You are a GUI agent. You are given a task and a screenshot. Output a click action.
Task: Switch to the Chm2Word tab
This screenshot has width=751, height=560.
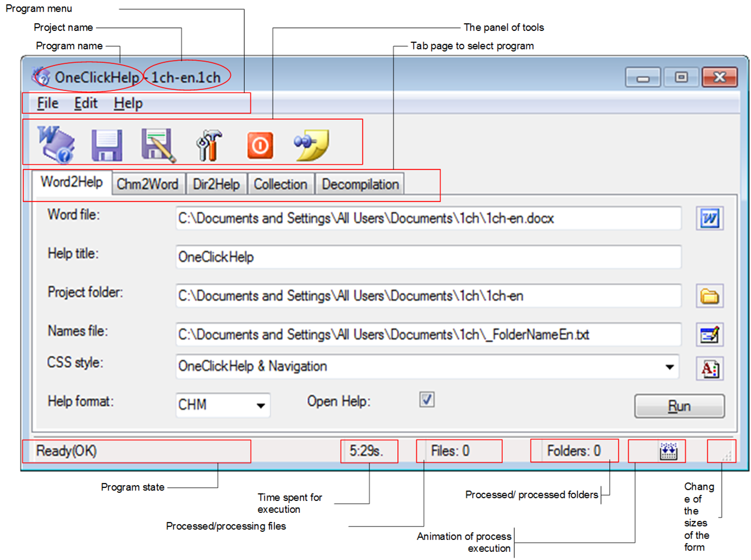click(148, 184)
